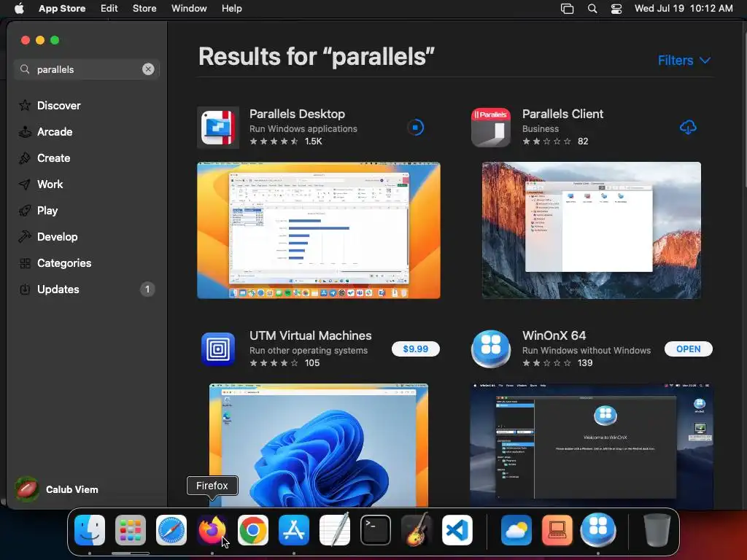Open TextEdit from the Dock

[335, 530]
